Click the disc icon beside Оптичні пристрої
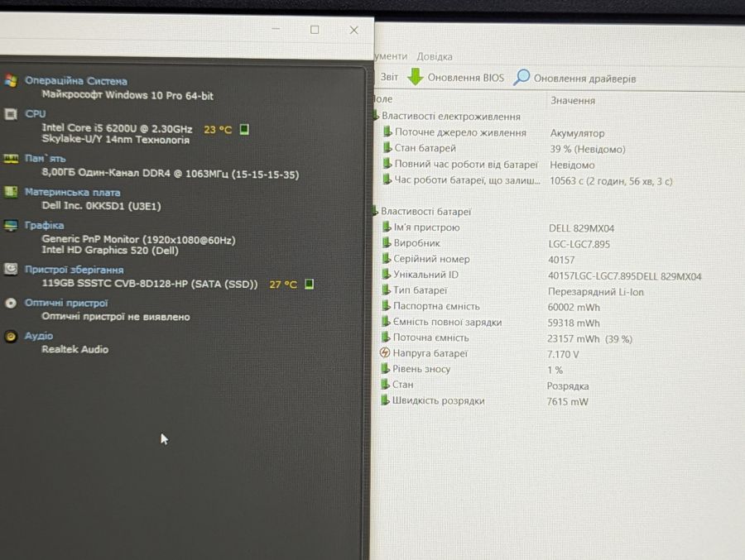The image size is (745, 560). (11, 303)
